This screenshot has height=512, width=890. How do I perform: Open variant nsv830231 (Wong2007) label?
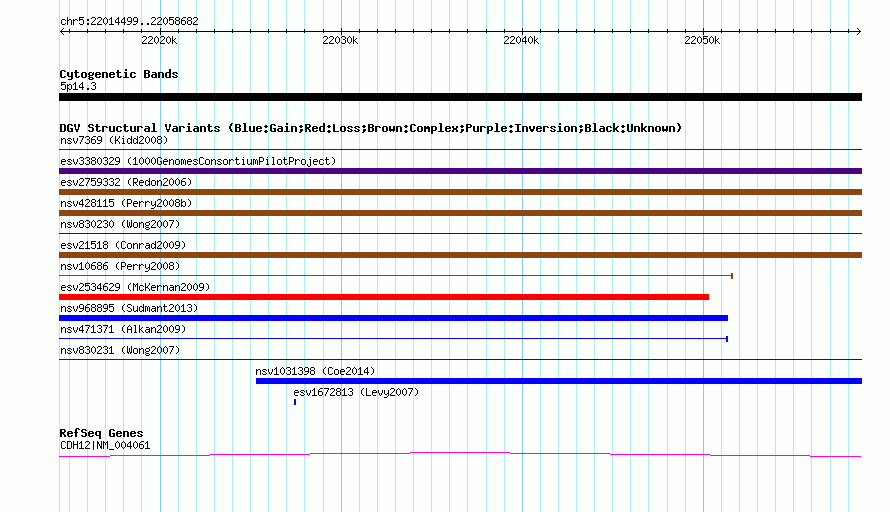coord(120,350)
